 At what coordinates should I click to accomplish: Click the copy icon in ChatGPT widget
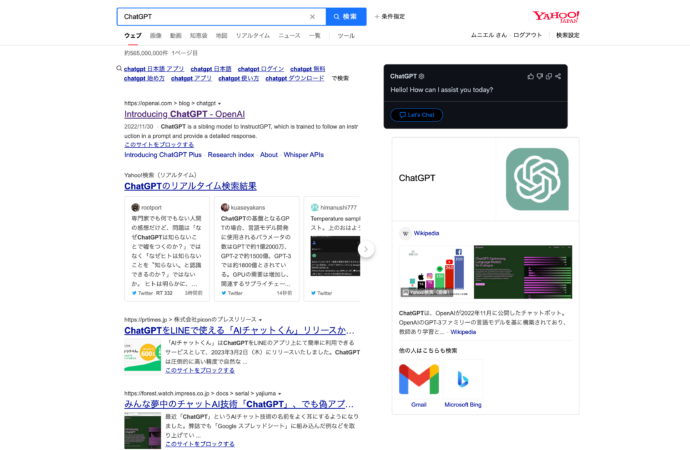(549, 77)
